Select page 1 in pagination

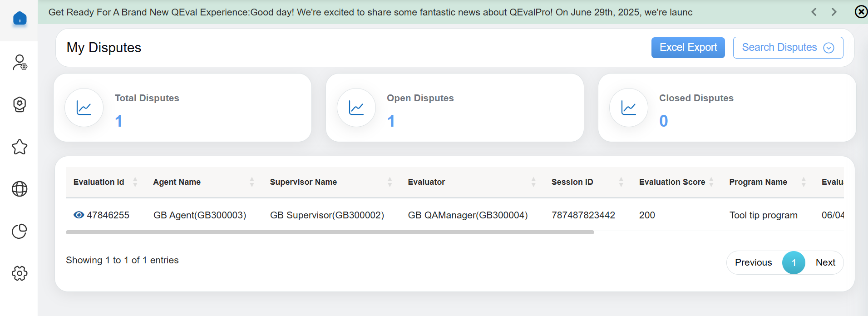click(793, 262)
